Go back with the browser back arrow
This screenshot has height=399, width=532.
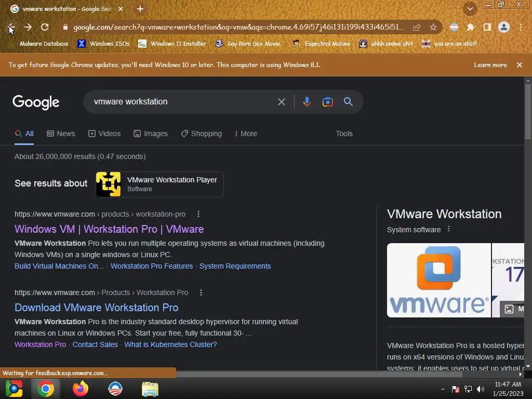pos(11,27)
